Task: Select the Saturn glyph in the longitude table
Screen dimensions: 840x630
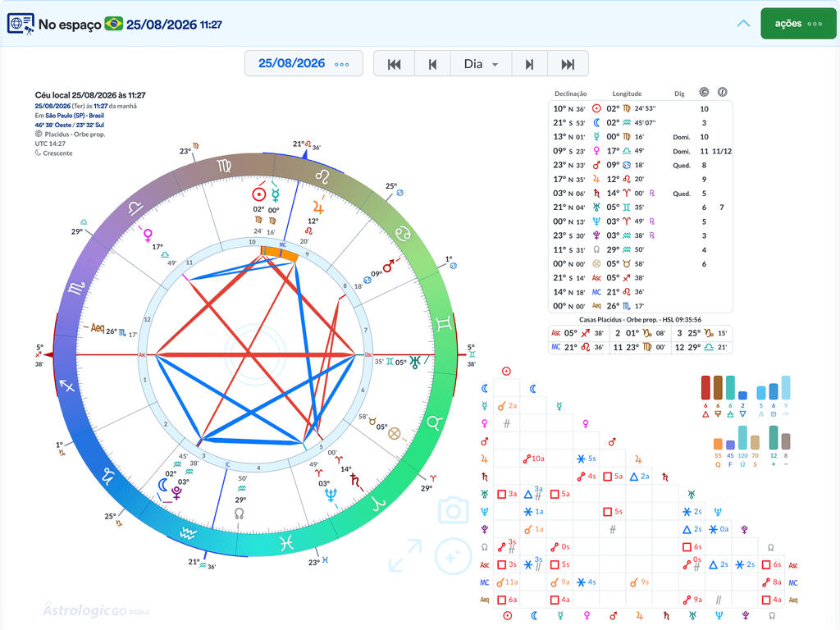Action: (x=596, y=194)
